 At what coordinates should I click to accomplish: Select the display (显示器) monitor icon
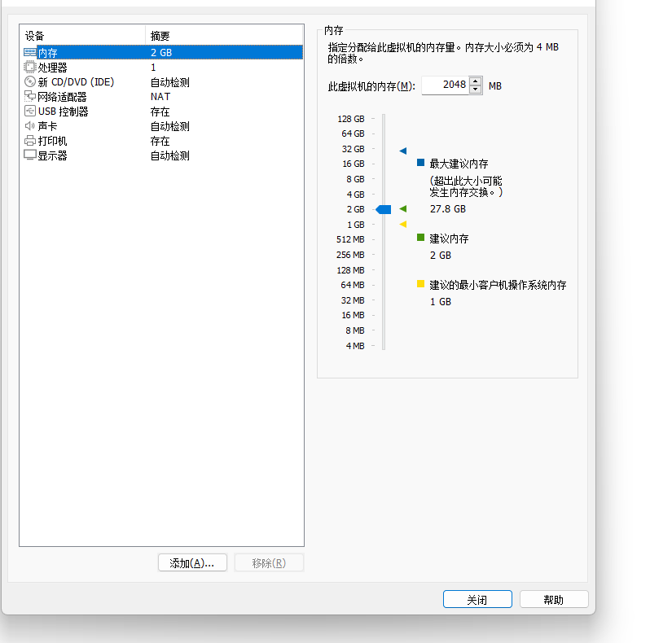(x=30, y=155)
